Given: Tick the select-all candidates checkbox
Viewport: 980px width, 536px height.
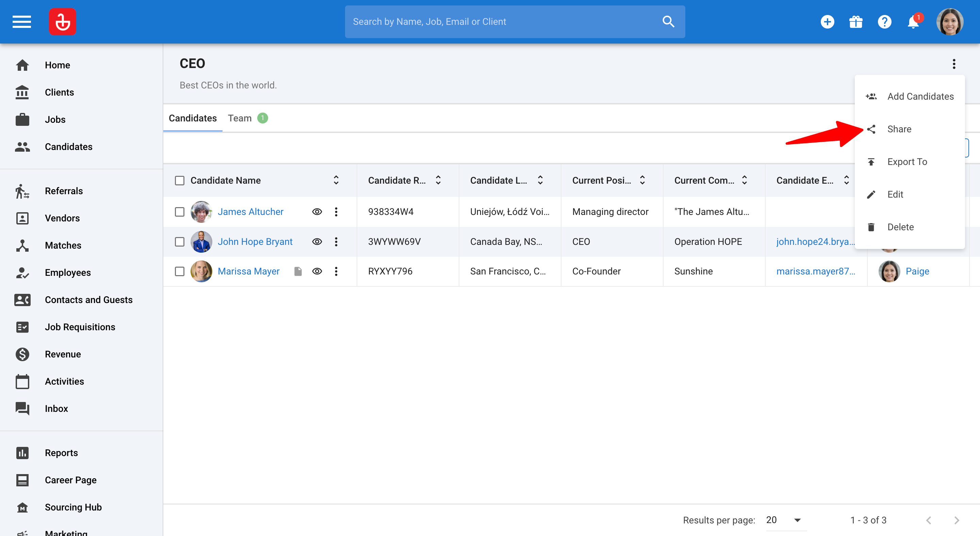Looking at the screenshot, I should pos(180,180).
